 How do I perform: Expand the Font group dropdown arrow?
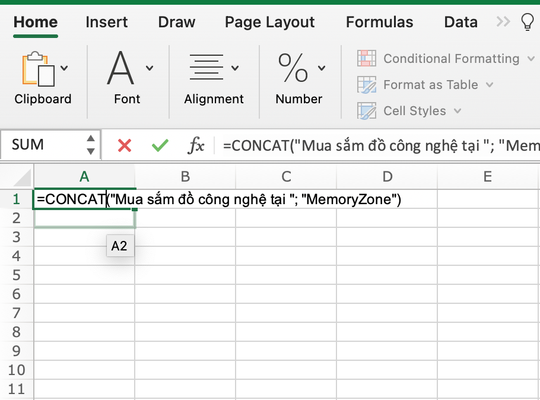[149, 68]
